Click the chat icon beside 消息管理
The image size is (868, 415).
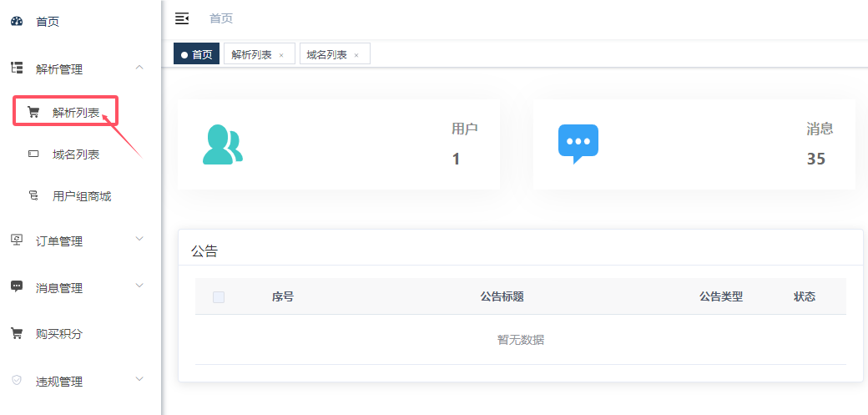tap(17, 287)
